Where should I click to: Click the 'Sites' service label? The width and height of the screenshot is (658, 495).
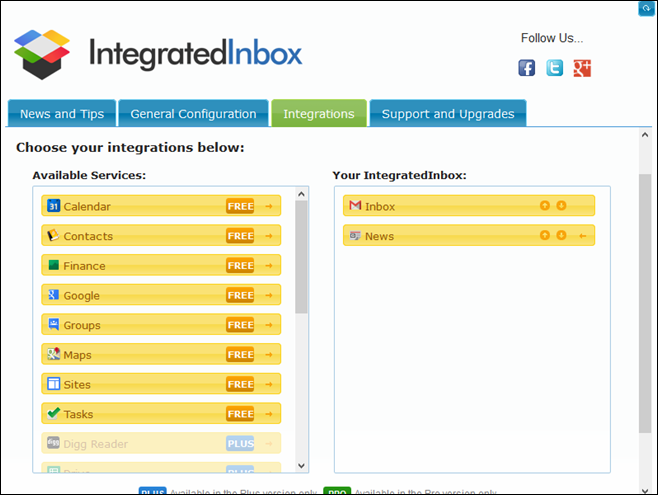[x=77, y=385]
